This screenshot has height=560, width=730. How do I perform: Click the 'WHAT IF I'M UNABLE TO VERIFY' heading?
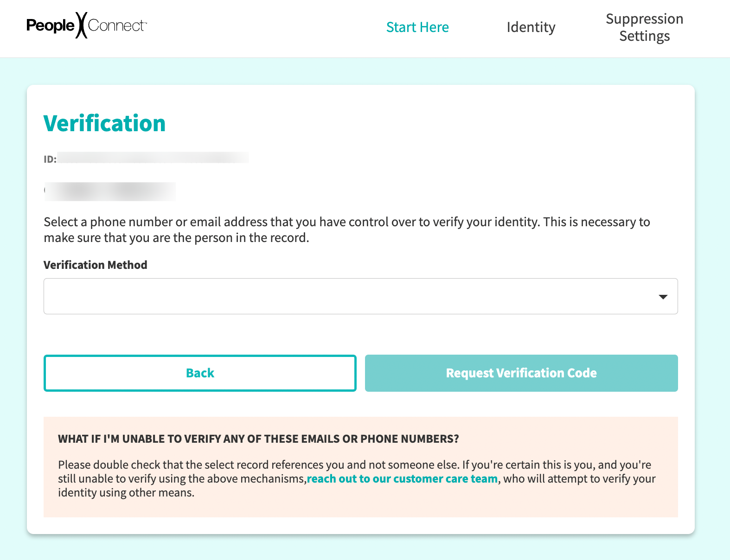tap(258, 439)
